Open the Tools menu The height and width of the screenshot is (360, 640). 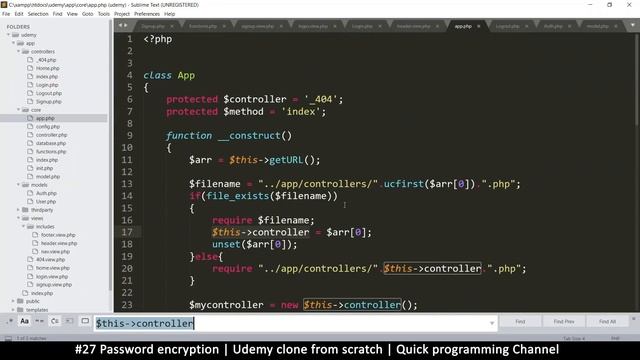pyautogui.click(x=104, y=14)
